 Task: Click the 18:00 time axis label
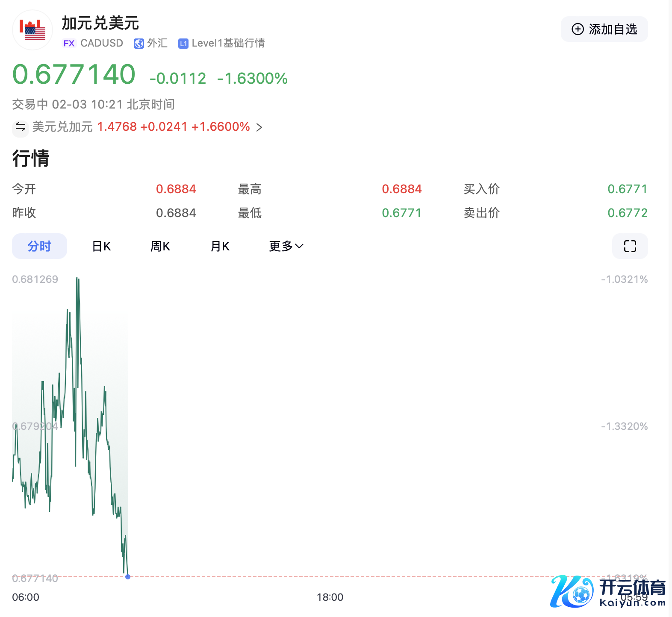(x=330, y=597)
